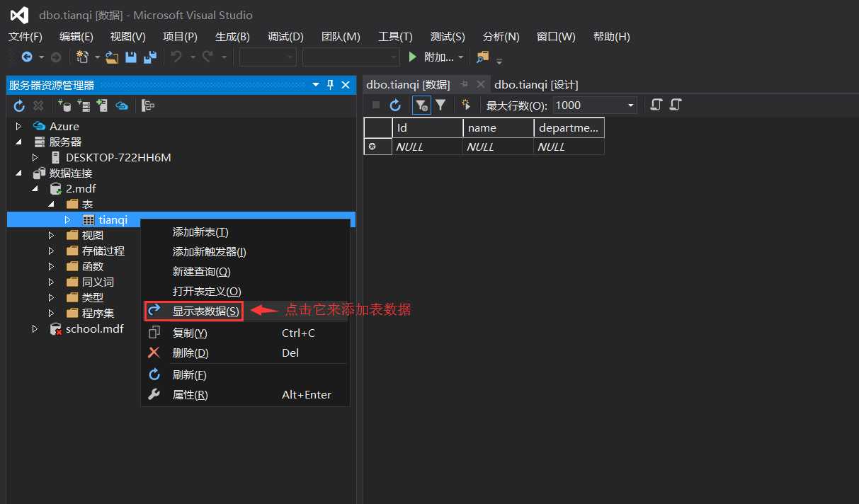The height and width of the screenshot is (504, 859).
Task: Click the plain funnel filter icon
Action: 440,105
